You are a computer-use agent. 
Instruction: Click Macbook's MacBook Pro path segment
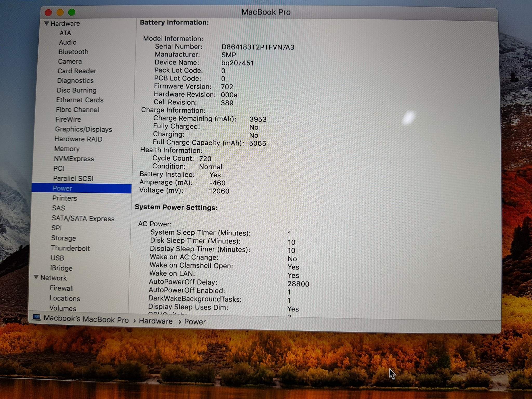(86, 319)
